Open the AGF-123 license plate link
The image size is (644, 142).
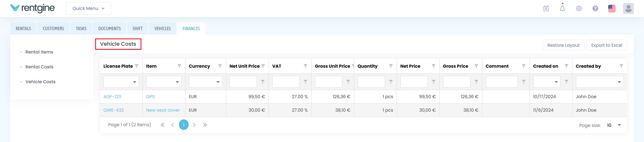click(x=112, y=96)
